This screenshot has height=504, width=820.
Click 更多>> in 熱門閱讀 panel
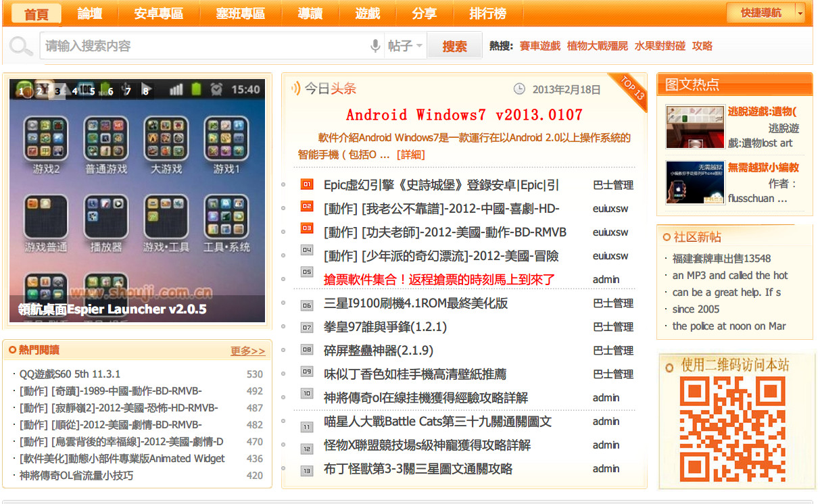click(248, 351)
